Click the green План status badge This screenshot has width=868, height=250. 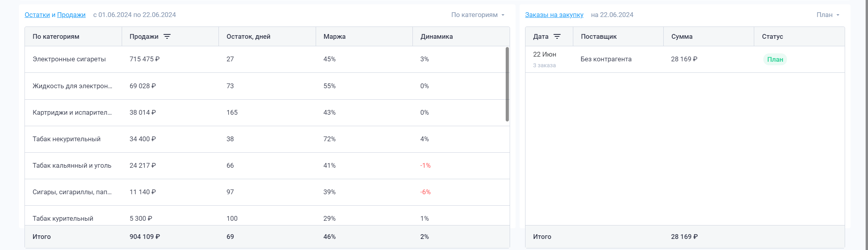pyautogui.click(x=775, y=59)
